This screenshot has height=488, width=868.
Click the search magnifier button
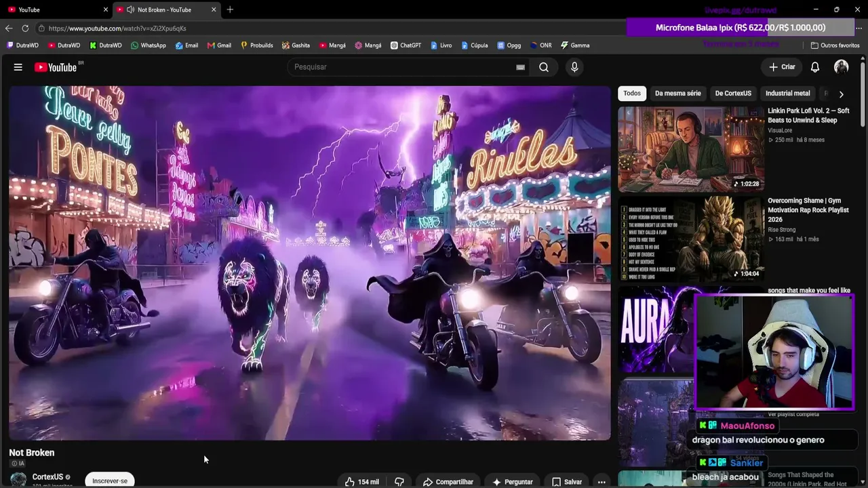(x=544, y=67)
